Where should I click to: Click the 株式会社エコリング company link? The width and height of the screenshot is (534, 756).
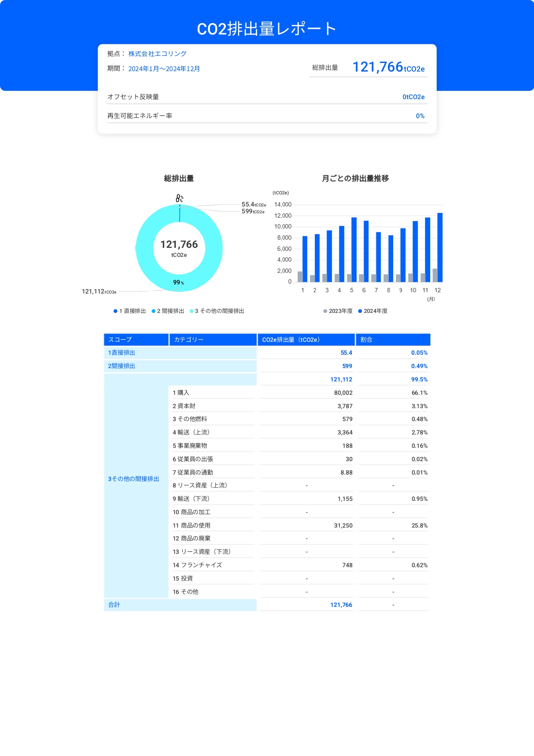click(x=157, y=54)
